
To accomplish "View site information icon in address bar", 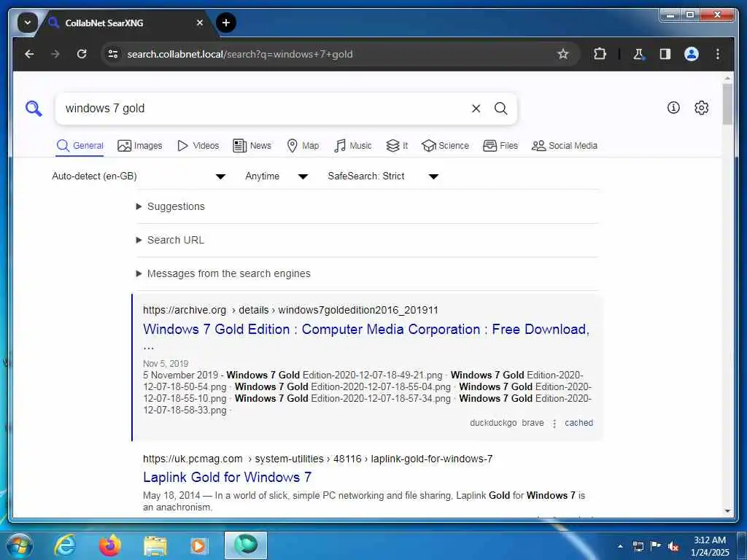I will 113,54.
